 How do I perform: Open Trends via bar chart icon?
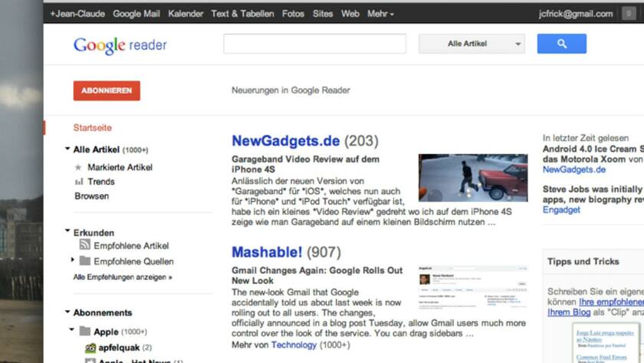[x=78, y=182]
